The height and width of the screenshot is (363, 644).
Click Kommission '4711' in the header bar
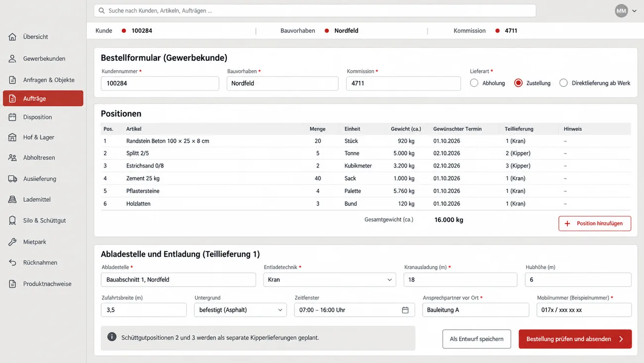(511, 31)
